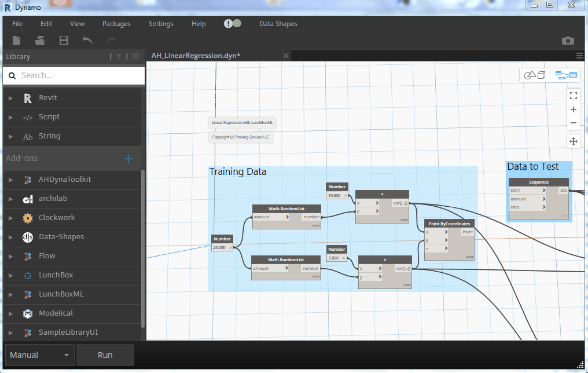Open the Packages menu

117,24
